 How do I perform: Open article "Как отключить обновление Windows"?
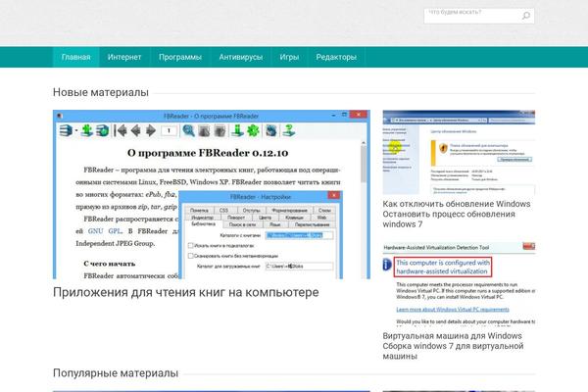[x=457, y=214]
